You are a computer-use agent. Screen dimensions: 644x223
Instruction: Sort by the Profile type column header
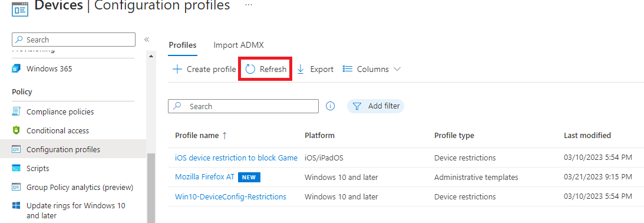coord(454,135)
